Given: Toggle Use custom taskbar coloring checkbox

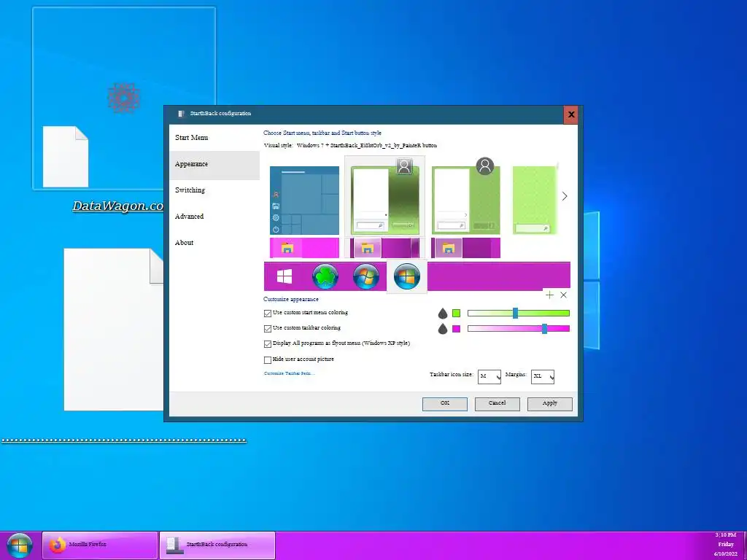Looking at the screenshot, I should coord(268,329).
